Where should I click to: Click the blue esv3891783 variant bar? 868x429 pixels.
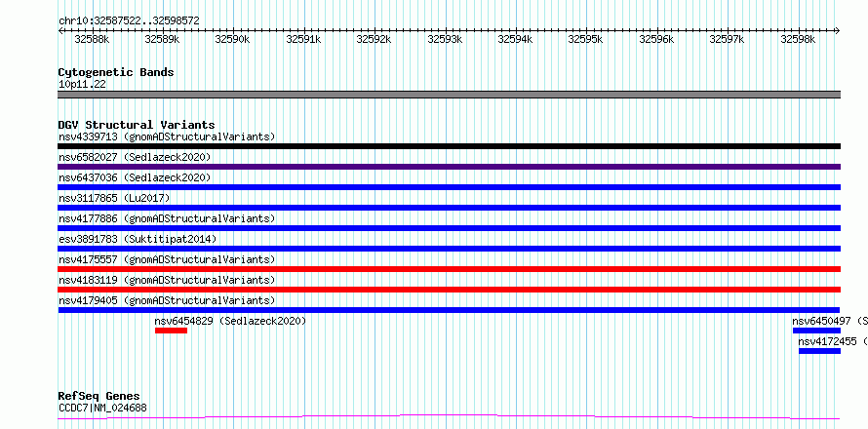coord(449,249)
